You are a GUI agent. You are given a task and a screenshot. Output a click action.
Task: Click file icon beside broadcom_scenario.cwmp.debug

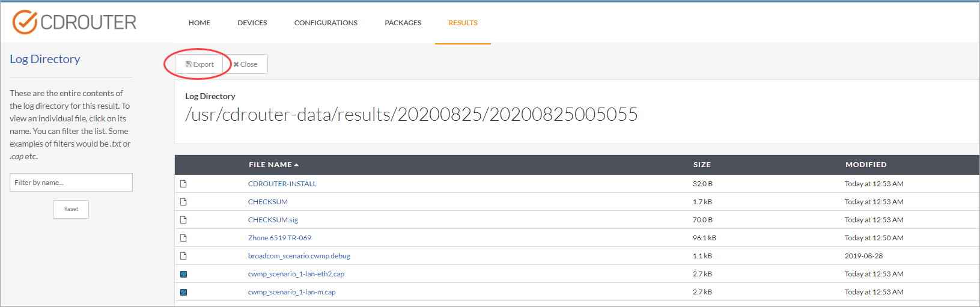(x=183, y=256)
